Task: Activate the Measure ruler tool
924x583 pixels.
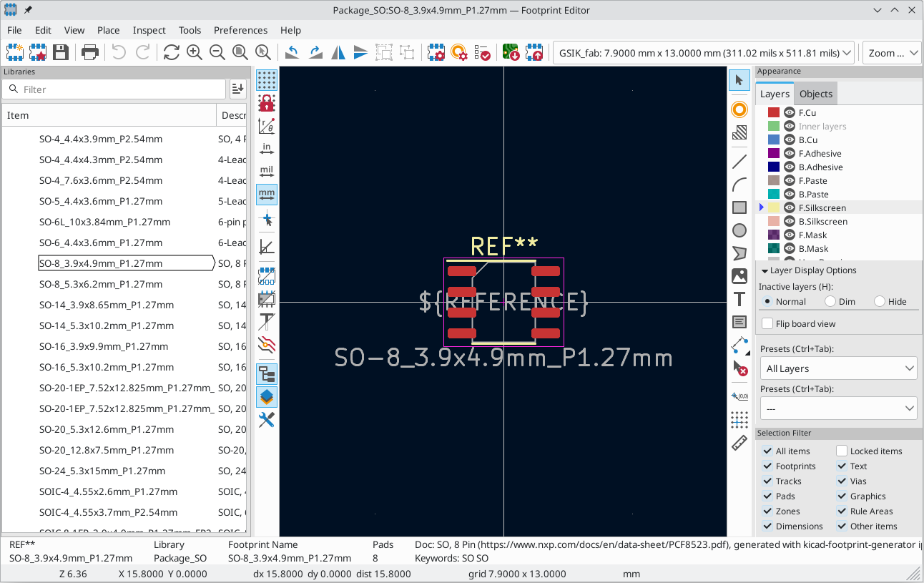Action: tap(739, 444)
